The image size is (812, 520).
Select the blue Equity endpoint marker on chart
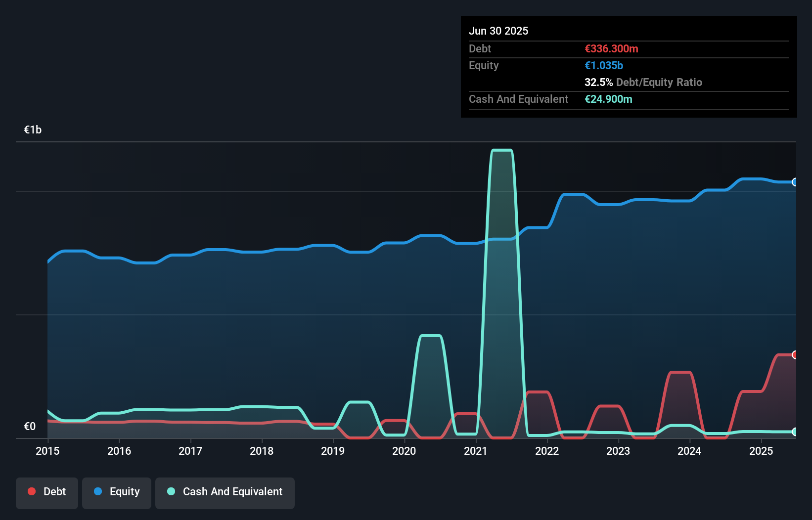(x=795, y=182)
